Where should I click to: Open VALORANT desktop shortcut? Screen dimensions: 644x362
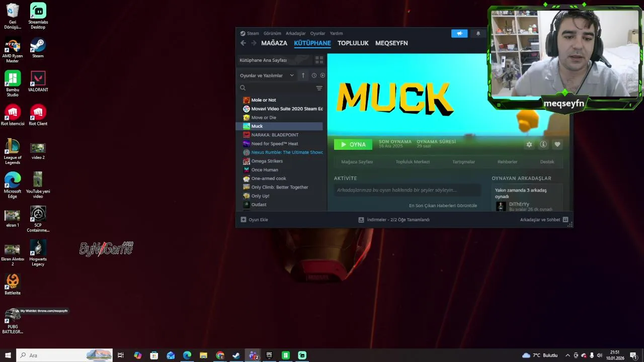pyautogui.click(x=38, y=81)
